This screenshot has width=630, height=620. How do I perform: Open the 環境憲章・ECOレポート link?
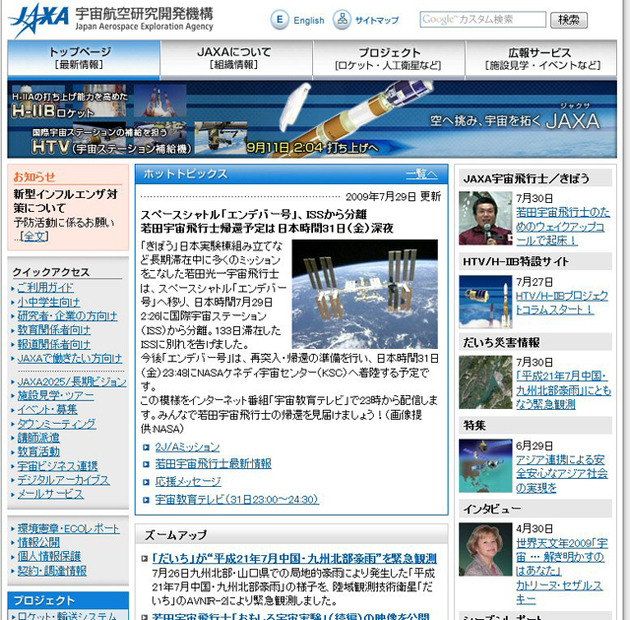pyautogui.click(x=68, y=528)
